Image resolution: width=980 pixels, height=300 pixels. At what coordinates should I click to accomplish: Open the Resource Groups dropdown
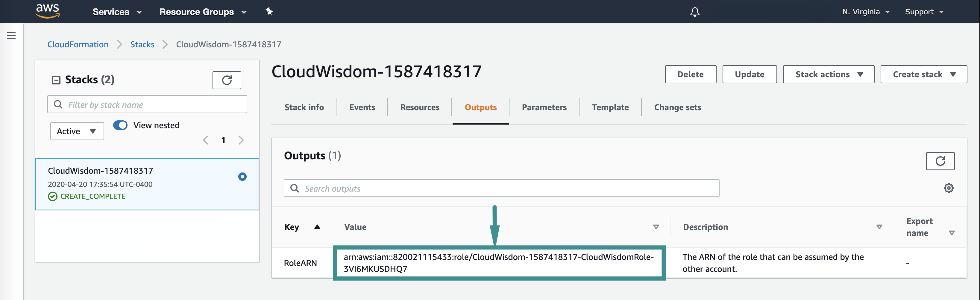(203, 12)
